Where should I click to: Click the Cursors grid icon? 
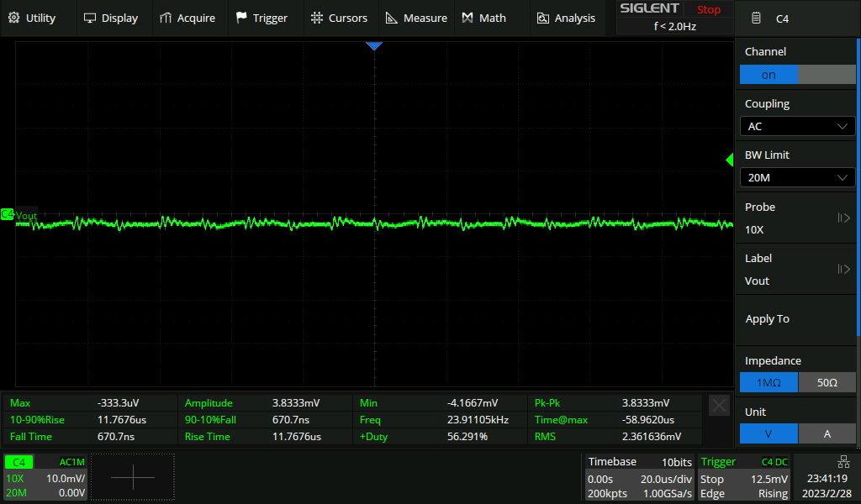pyautogui.click(x=317, y=18)
